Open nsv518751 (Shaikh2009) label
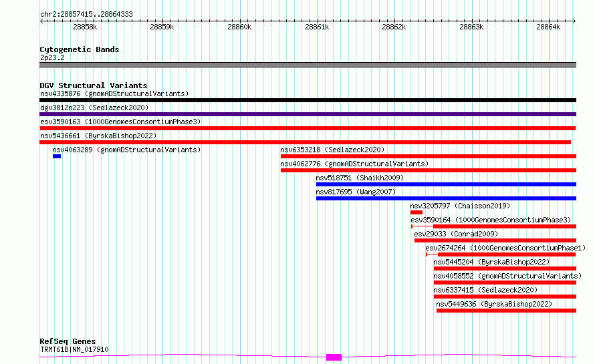Viewport: 595px width, 364px height. [x=360, y=178]
